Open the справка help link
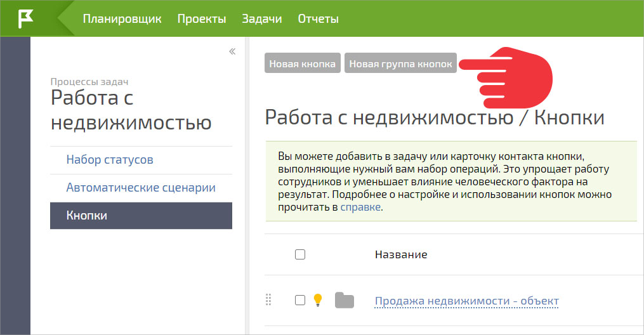The image size is (644, 335). tap(360, 207)
